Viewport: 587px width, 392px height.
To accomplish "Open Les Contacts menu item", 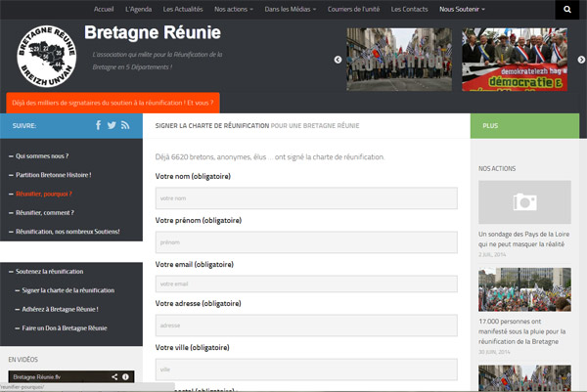I will click(409, 9).
